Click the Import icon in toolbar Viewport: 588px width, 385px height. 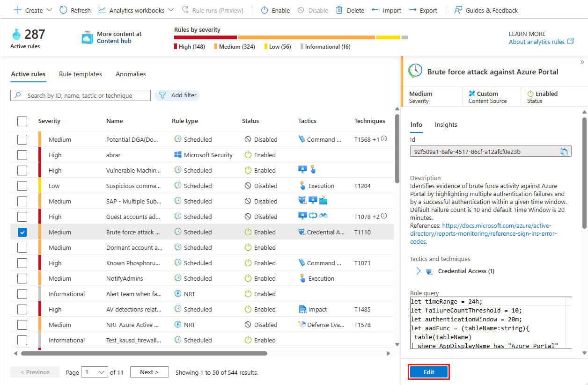click(x=375, y=10)
